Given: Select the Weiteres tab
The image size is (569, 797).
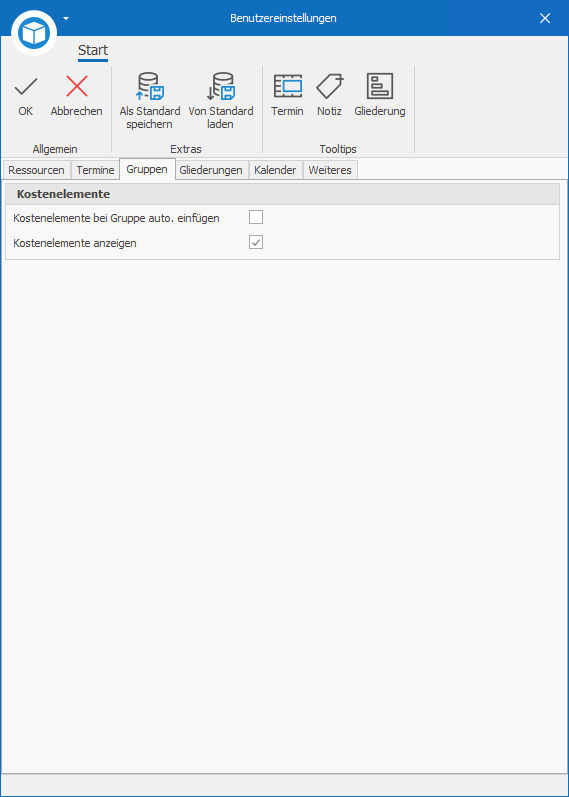Looking at the screenshot, I should pos(330,170).
